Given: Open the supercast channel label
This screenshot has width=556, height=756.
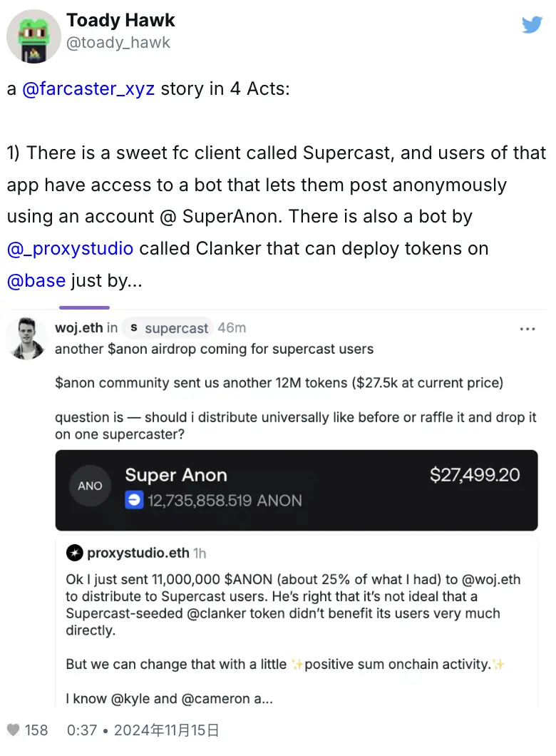Looking at the screenshot, I should [176, 328].
